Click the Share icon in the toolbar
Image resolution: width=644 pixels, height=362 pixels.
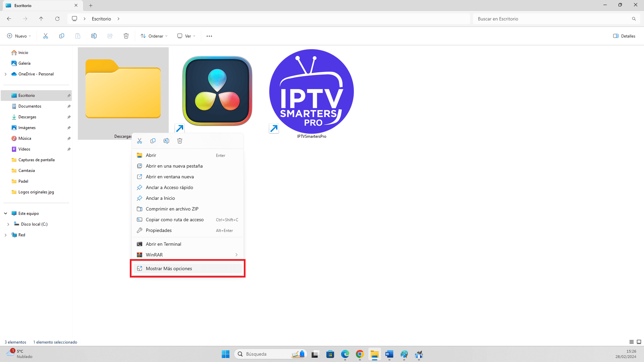click(110, 36)
